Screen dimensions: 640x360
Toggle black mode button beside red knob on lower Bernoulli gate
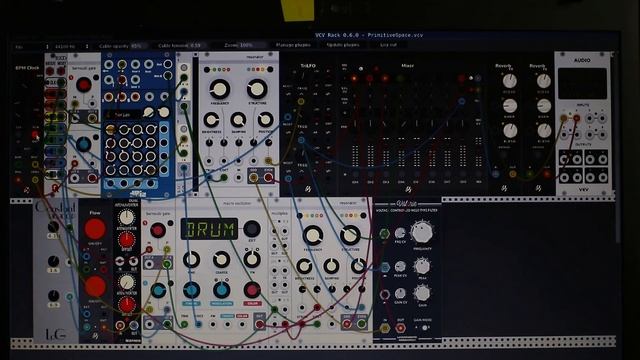click(170, 223)
